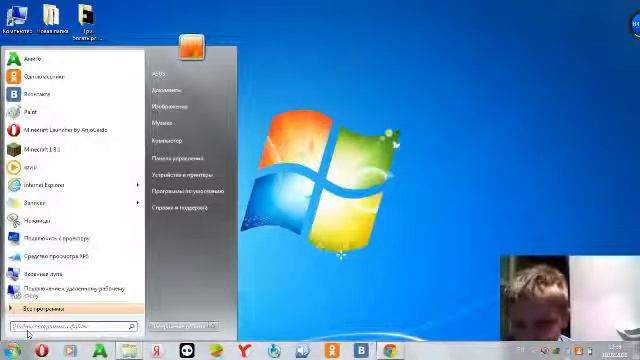The image size is (640, 360).
Task: Click the user account picture atop Start menu
Action: (191, 47)
